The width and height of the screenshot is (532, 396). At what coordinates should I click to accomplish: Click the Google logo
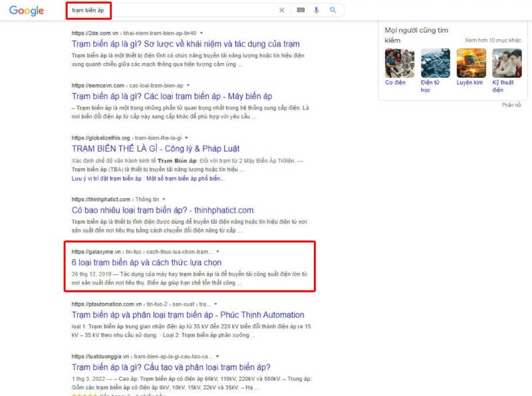point(25,11)
